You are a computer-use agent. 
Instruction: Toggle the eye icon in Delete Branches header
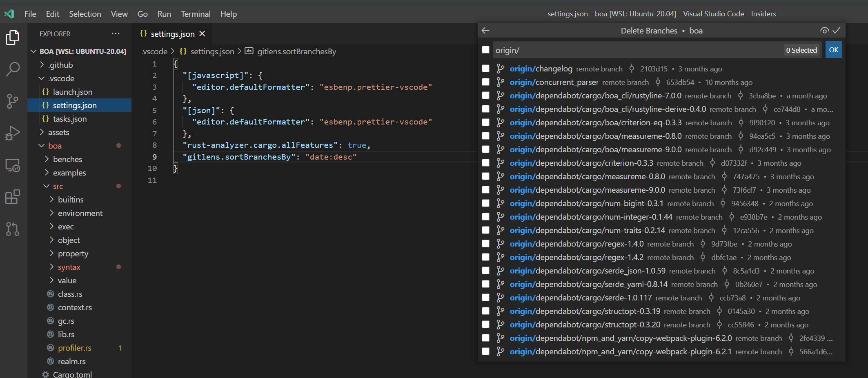824,30
